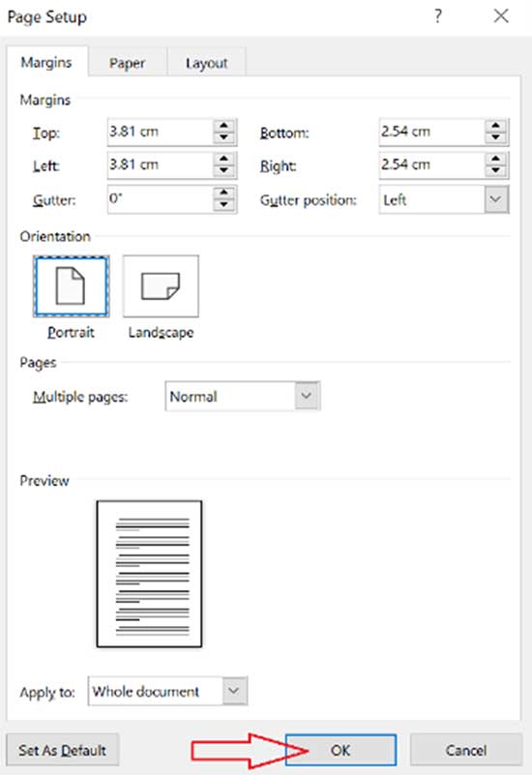Click into the Top margin field
Screen dimensions: 532x775
point(161,132)
